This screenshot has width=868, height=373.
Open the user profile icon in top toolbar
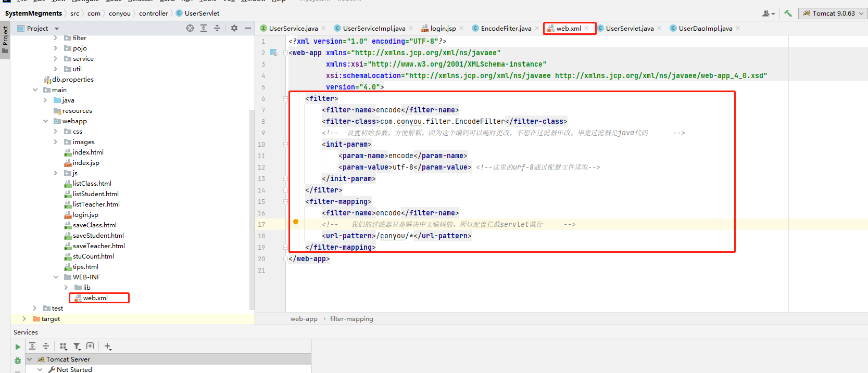[769, 14]
